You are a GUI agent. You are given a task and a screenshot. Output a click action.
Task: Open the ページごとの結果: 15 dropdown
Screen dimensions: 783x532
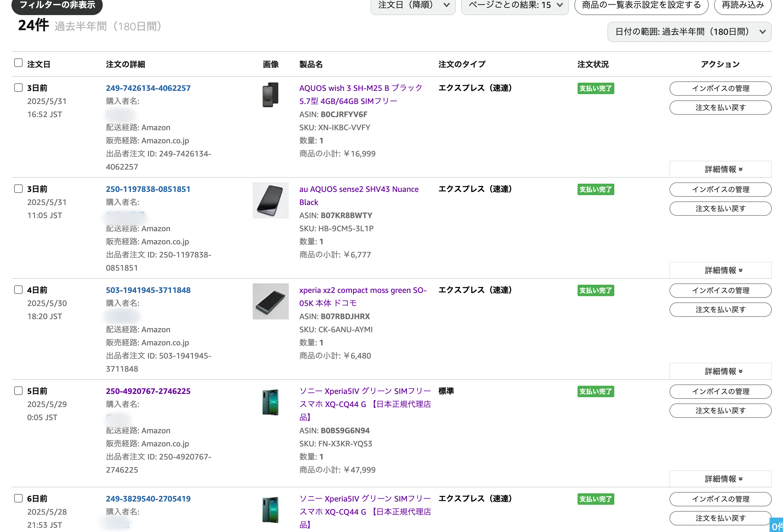pos(515,5)
